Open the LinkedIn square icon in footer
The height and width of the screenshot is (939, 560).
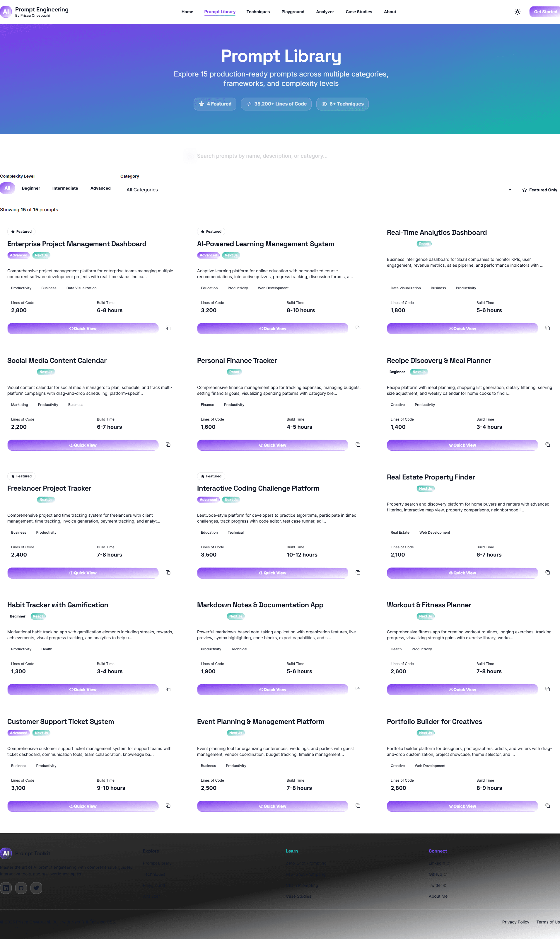pyautogui.click(x=6, y=888)
